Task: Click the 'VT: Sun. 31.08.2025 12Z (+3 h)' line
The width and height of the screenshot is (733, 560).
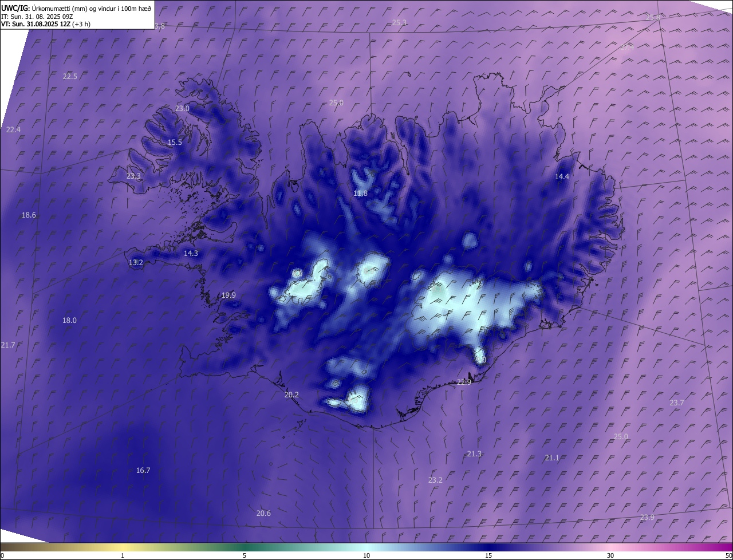Action: tap(46, 24)
